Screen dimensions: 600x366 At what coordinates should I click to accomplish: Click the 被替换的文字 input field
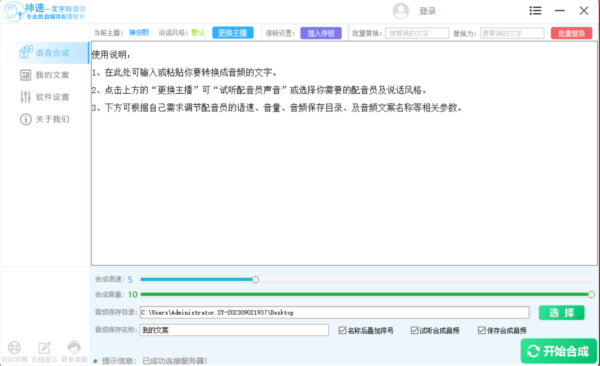click(x=417, y=33)
